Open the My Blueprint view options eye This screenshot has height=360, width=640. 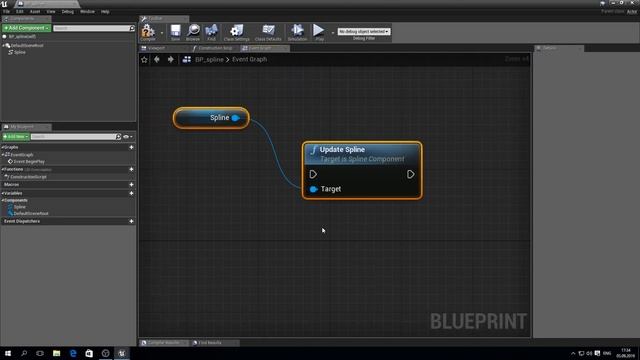pos(128,136)
